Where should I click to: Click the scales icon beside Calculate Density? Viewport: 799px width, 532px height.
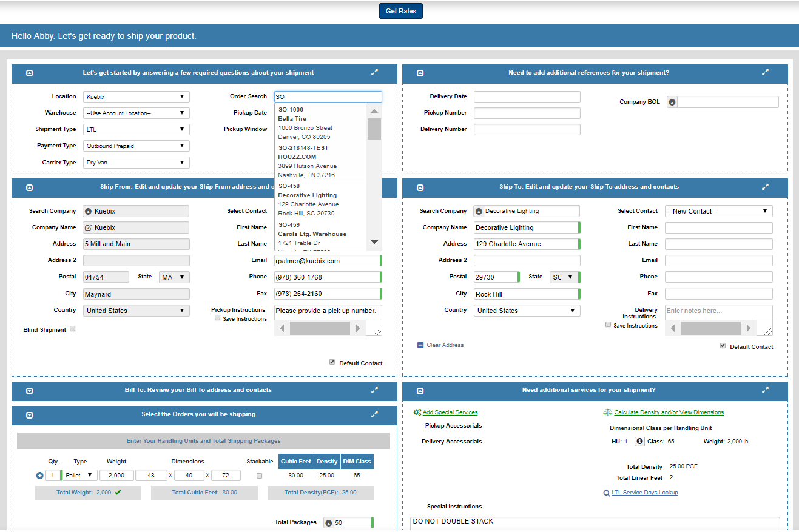pyautogui.click(x=607, y=412)
